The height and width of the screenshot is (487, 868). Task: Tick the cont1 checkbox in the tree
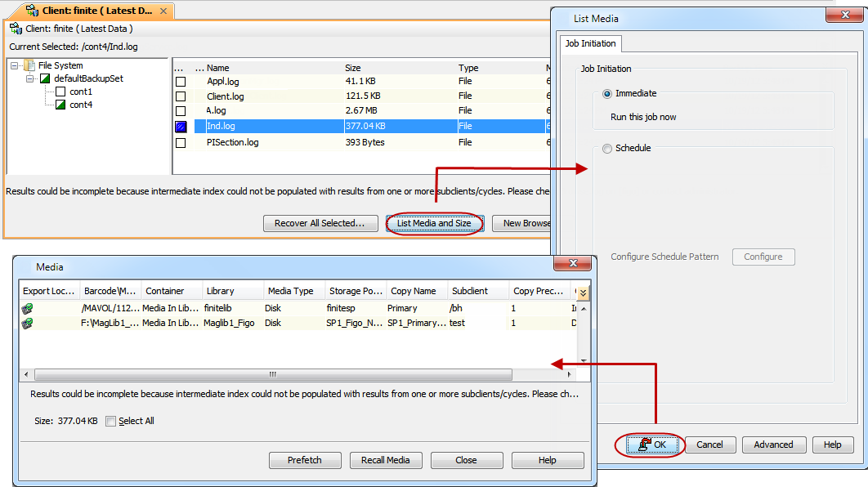click(x=60, y=92)
